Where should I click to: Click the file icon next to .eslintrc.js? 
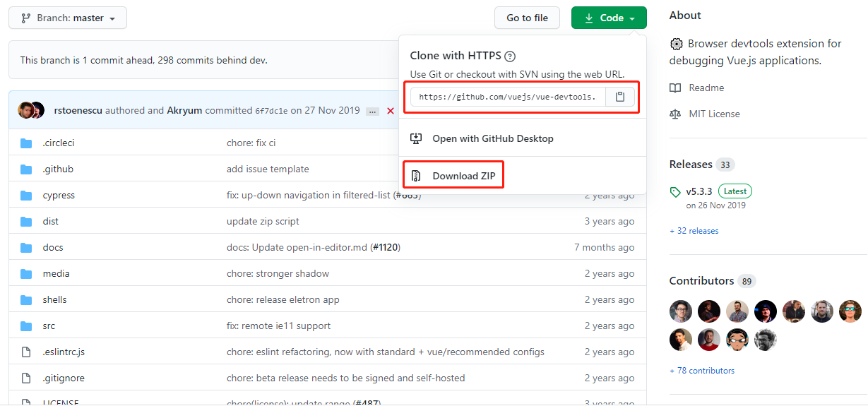(x=27, y=352)
